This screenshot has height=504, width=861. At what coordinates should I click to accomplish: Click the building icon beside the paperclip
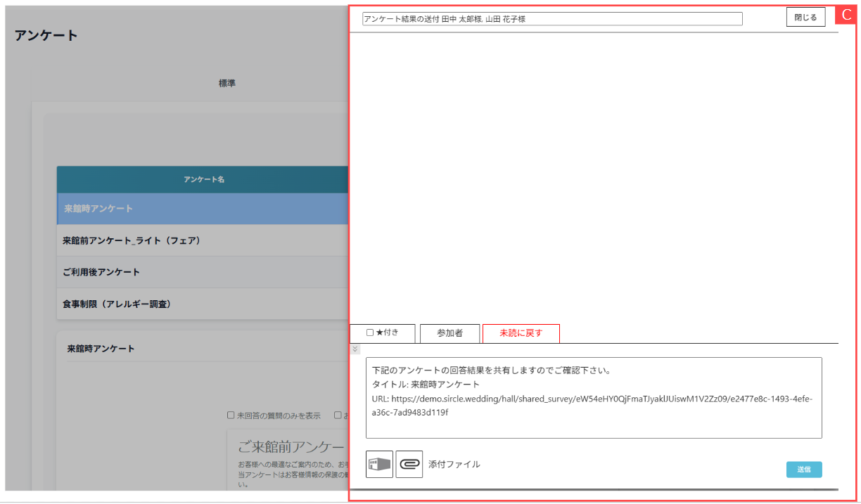click(x=380, y=465)
